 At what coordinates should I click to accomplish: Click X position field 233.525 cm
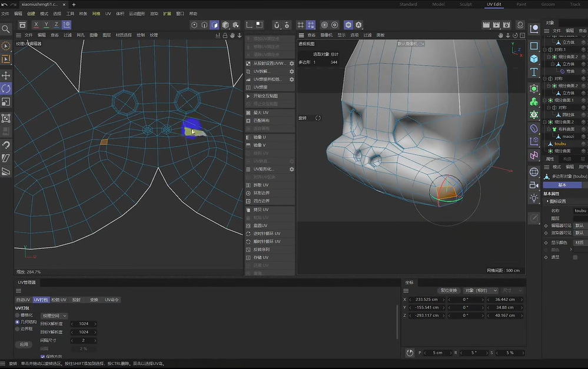(x=427, y=299)
